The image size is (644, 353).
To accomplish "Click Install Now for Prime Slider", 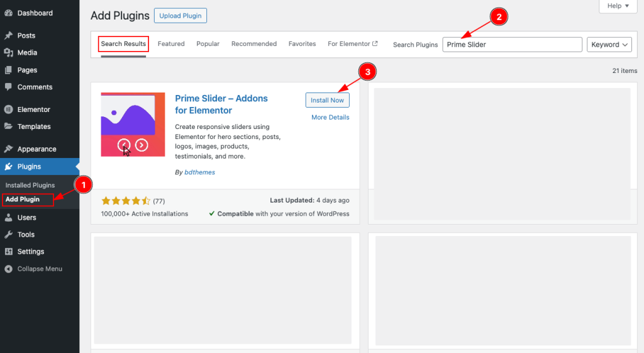I will [327, 101].
